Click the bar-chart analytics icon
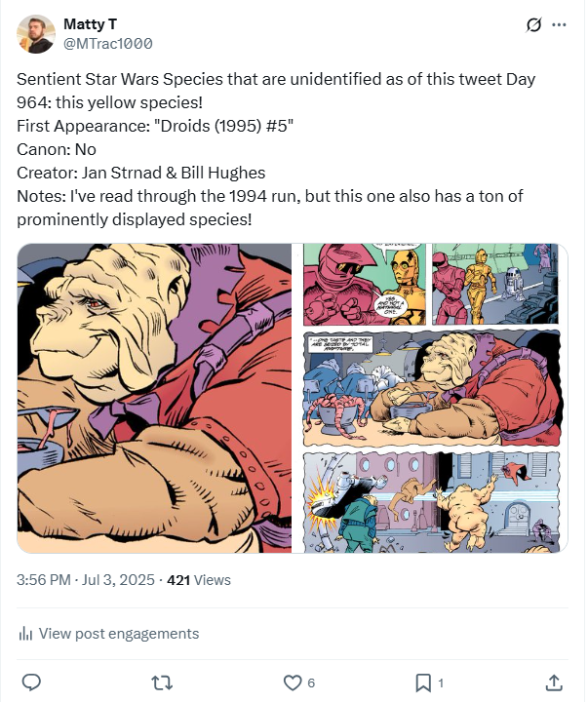Viewport: 588px width, 702px height. [26, 634]
